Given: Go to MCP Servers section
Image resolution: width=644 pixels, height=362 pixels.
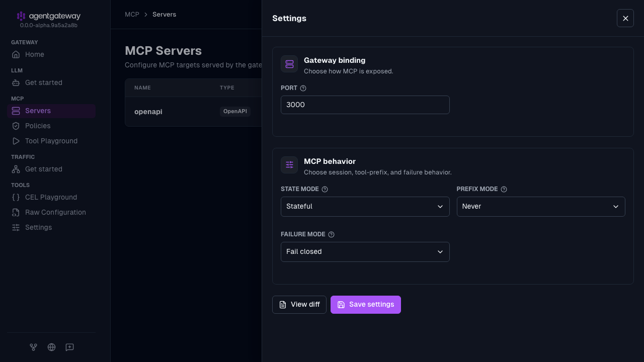Looking at the screenshot, I should click(x=51, y=111).
